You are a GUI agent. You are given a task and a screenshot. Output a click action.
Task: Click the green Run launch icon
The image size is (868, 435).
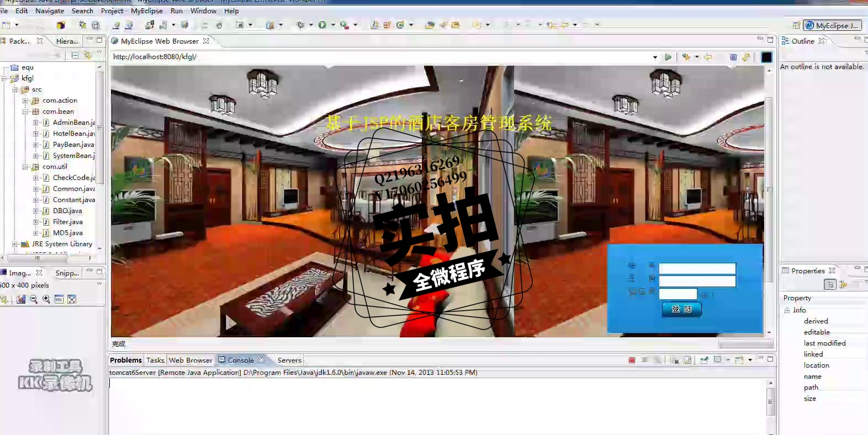(x=322, y=25)
